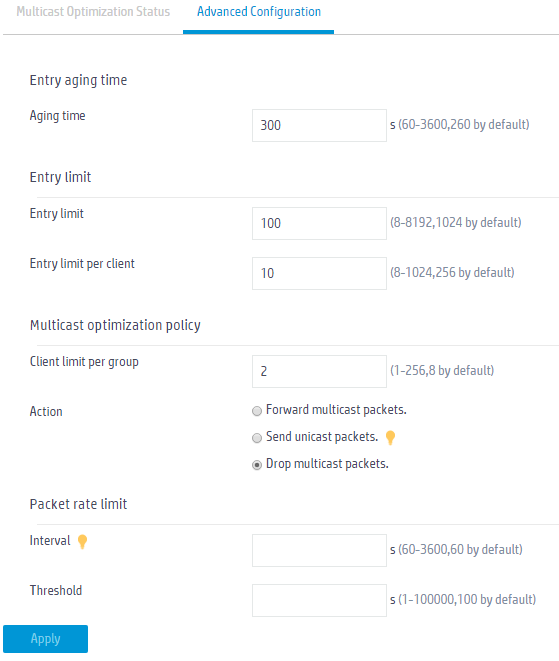Click the Multicast optimization policy heading
The height and width of the screenshot is (661, 559).
point(115,325)
